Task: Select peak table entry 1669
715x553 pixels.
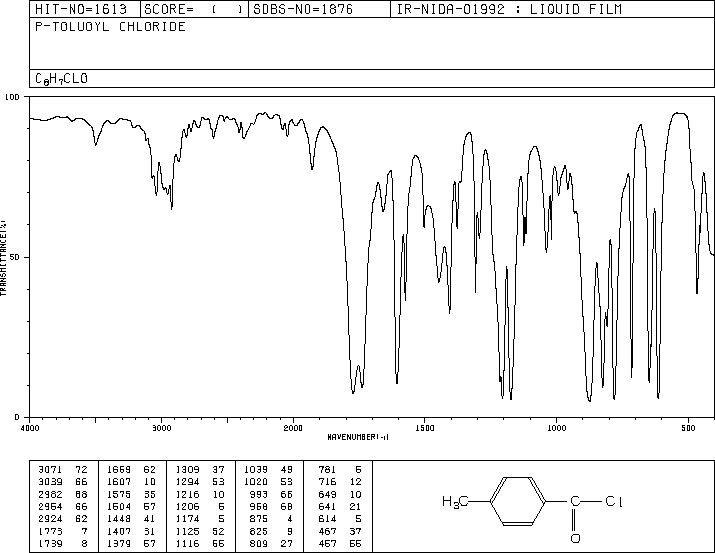Action: click(119, 470)
